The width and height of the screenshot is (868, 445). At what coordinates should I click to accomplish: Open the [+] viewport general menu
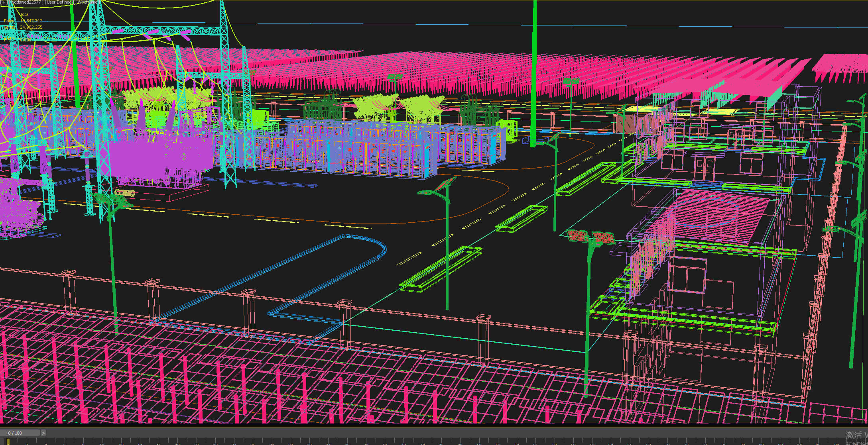[3, 2]
